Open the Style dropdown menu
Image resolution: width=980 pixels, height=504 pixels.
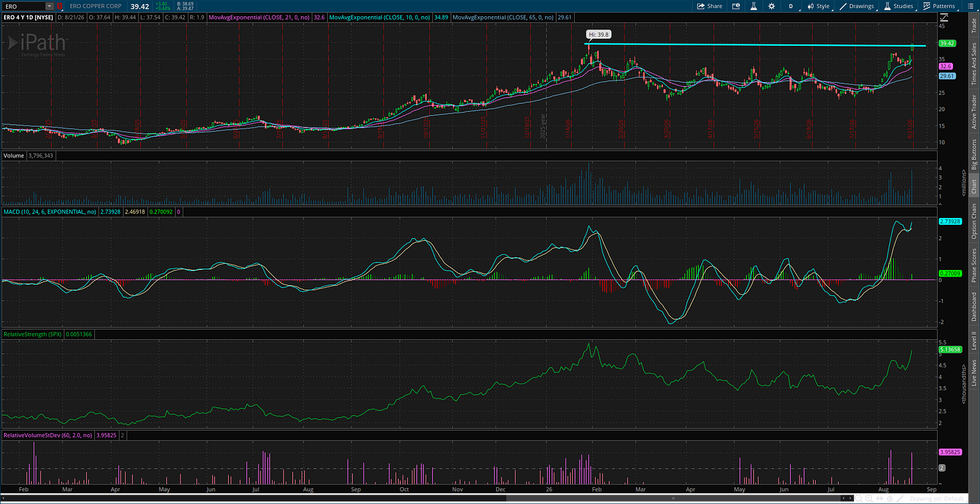tap(818, 6)
